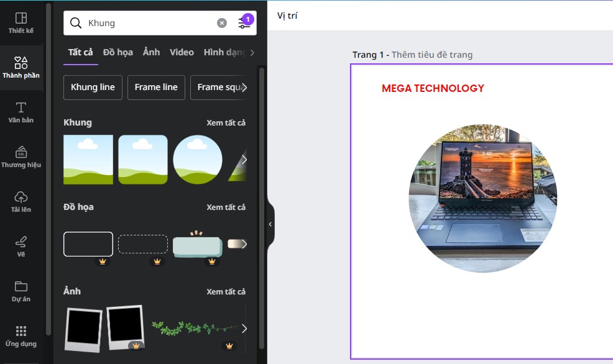613x364 pixels.
Task: Click the Ảnh section heading
Action: tap(72, 291)
